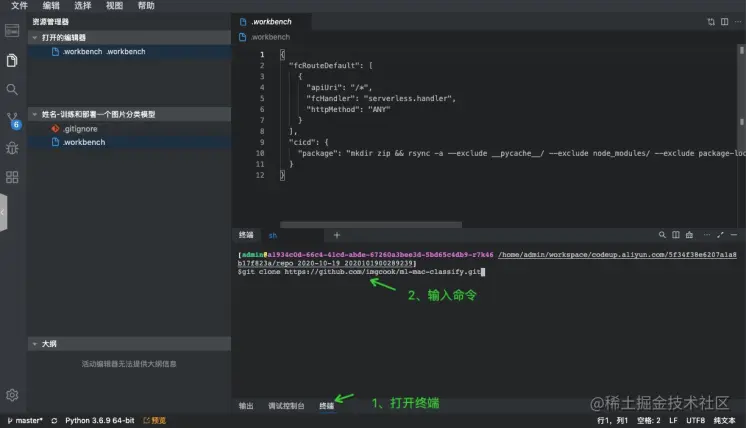Change language mode via 纯文本
Viewport: 746px width, 428px height.
click(x=724, y=420)
